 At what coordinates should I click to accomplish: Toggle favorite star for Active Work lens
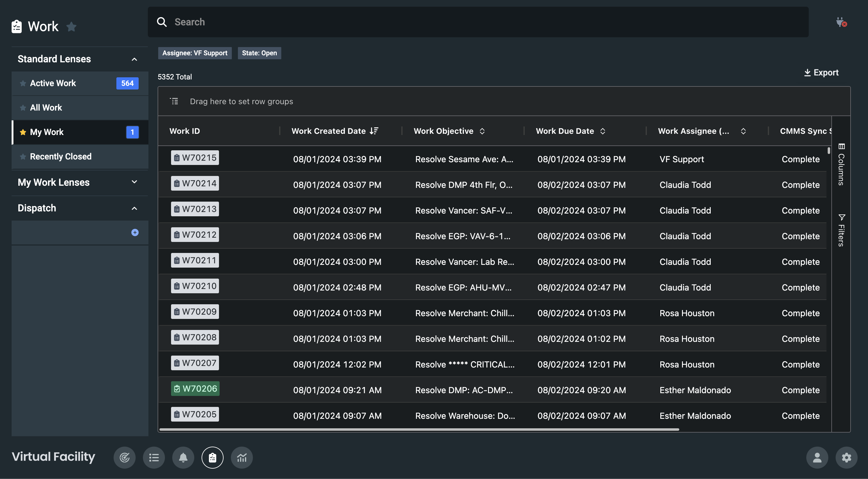pos(23,83)
